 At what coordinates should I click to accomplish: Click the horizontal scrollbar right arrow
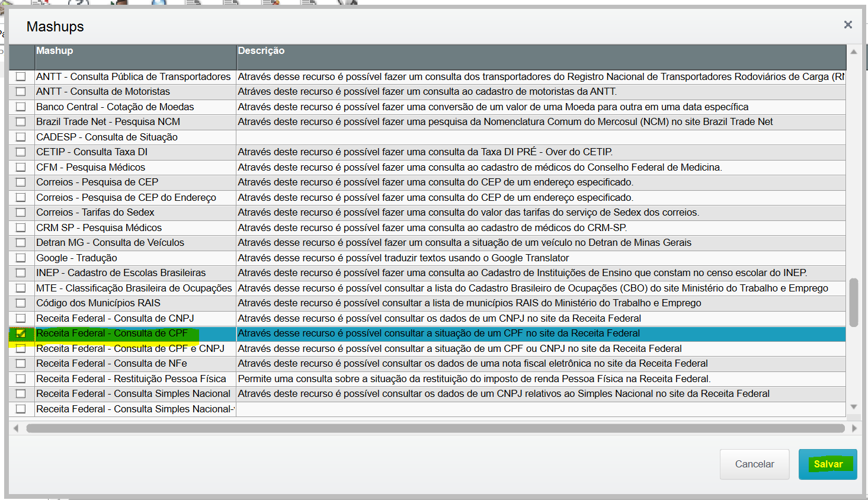854,428
